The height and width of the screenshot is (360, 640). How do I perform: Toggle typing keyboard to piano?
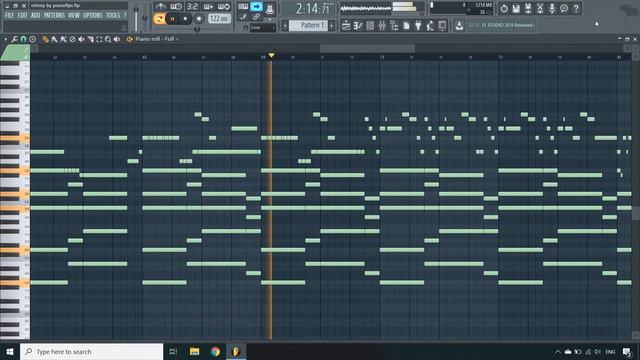pyautogui.click(x=243, y=7)
